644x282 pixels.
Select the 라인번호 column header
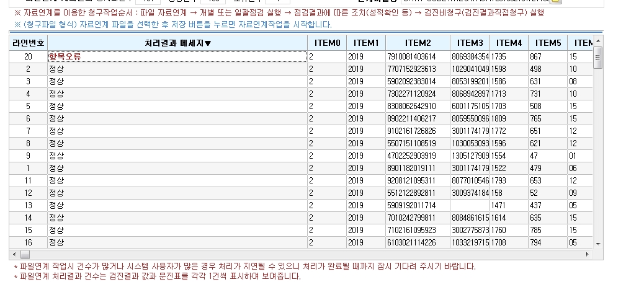29,43
